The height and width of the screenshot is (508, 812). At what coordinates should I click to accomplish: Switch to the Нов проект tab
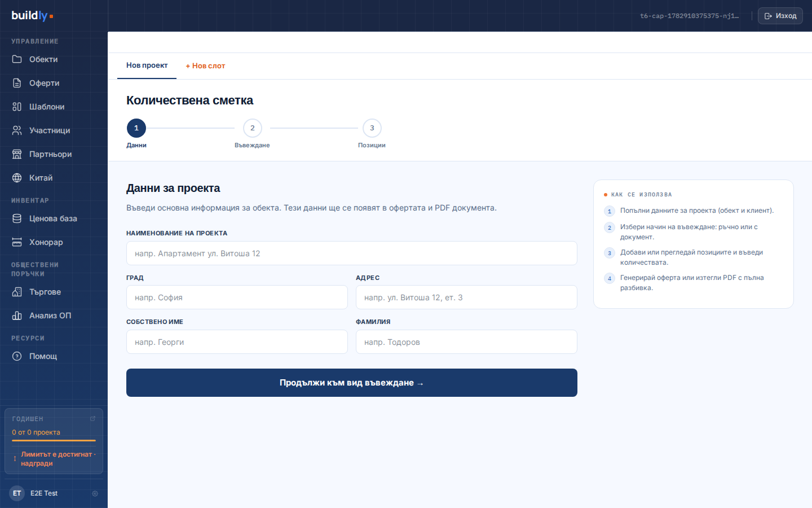pyautogui.click(x=147, y=65)
